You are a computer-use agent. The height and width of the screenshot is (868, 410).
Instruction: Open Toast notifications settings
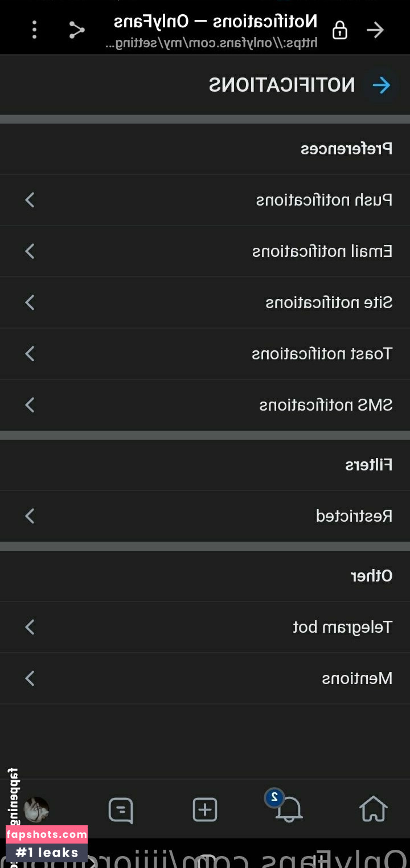322,354
